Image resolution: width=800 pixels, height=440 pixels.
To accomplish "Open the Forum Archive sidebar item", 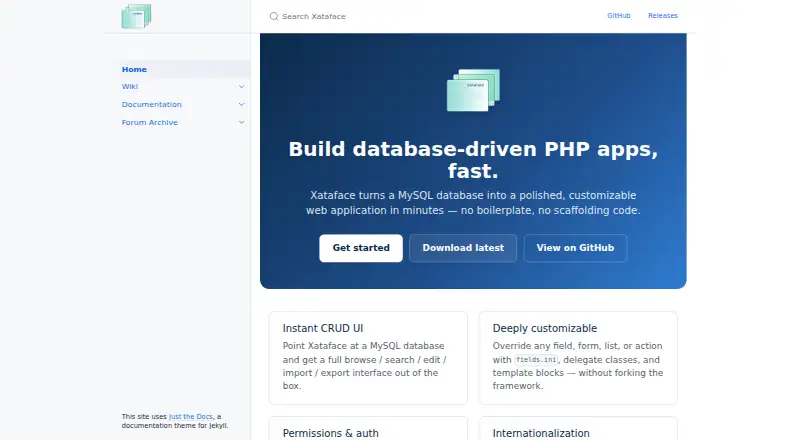I will click(x=149, y=123).
